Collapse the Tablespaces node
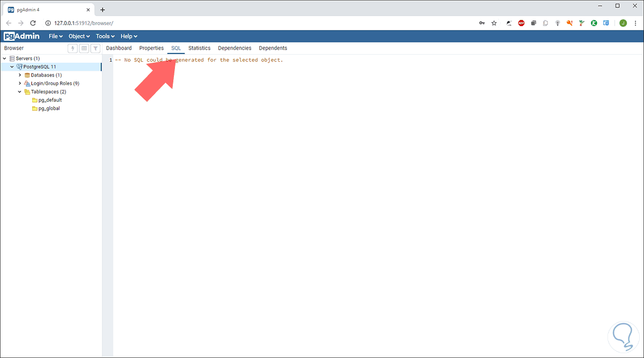The image size is (644, 358). [x=20, y=92]
